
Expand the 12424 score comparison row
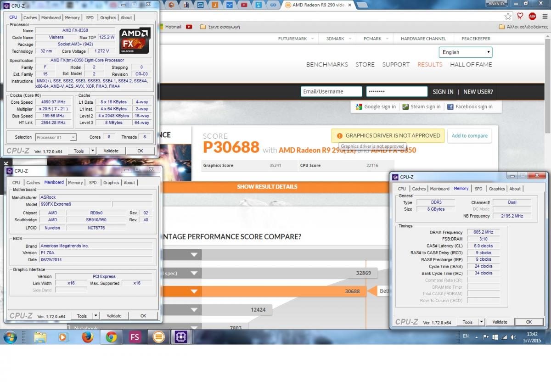click(x=194, y=310)
